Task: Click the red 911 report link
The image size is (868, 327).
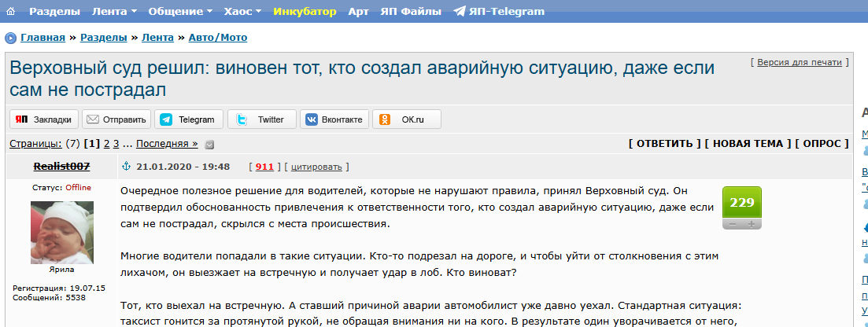Action: point(264,167)
